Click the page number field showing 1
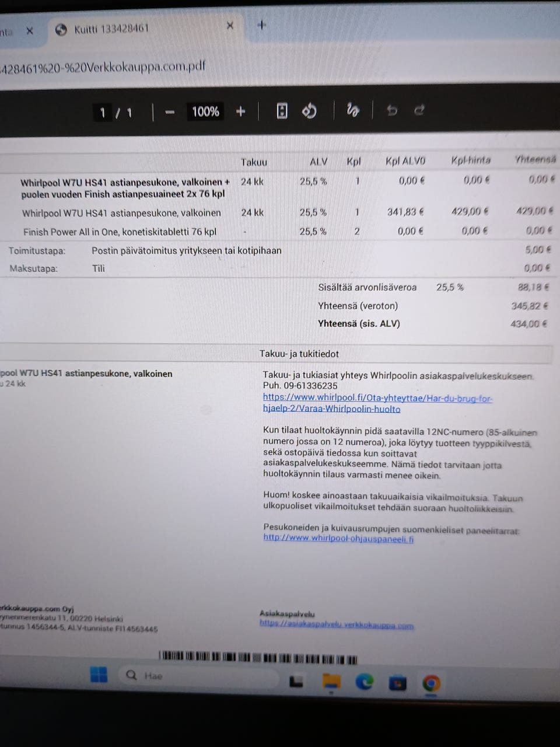This screenshot has height=747, width=560. 103,112
